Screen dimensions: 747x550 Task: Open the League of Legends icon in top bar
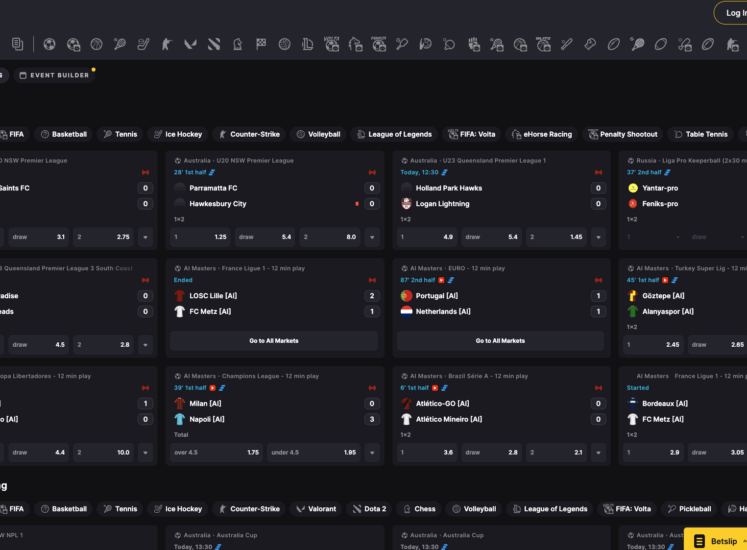point(308,44)
